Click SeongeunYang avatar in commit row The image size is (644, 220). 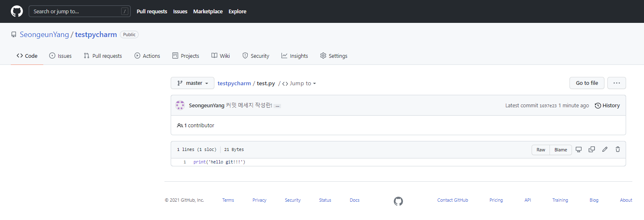[x=180, y=105]
